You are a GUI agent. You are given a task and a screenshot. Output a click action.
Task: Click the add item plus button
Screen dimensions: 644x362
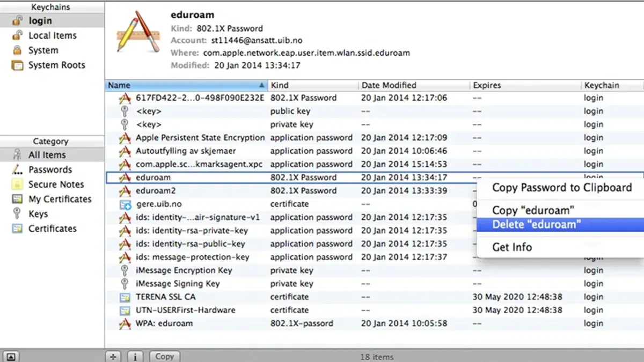tap(113, 356)
